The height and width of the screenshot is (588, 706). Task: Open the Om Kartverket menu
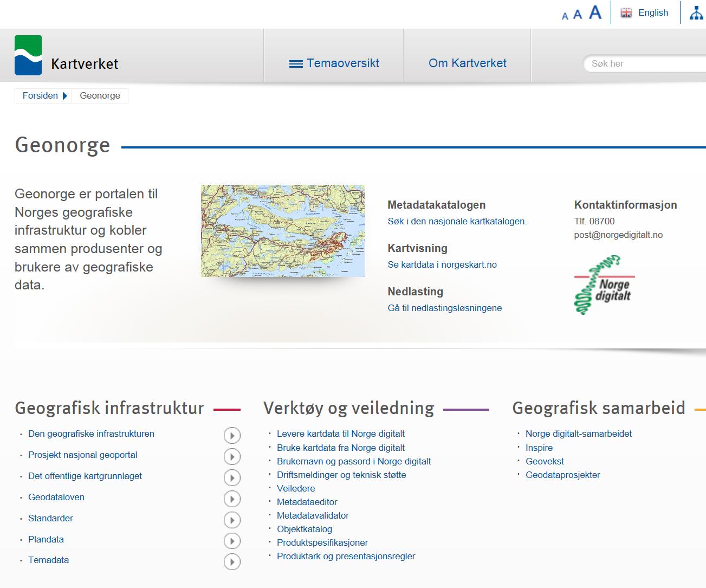[468, 63]
